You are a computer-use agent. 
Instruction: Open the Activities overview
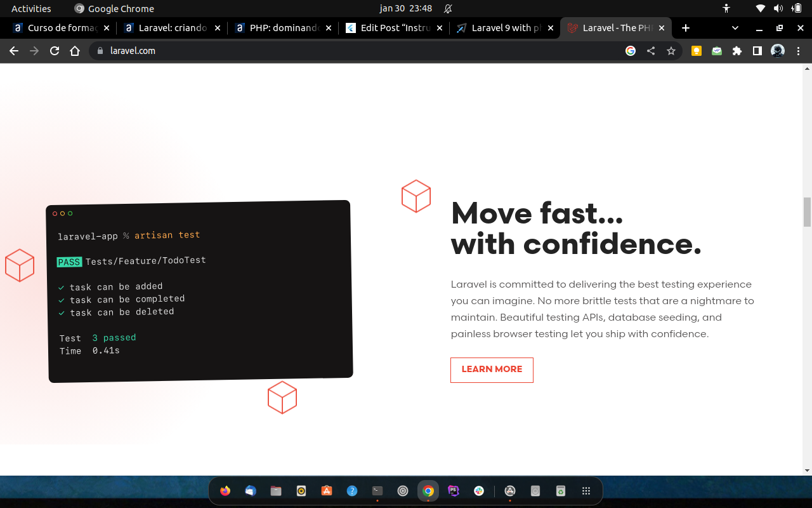(31, 8)
